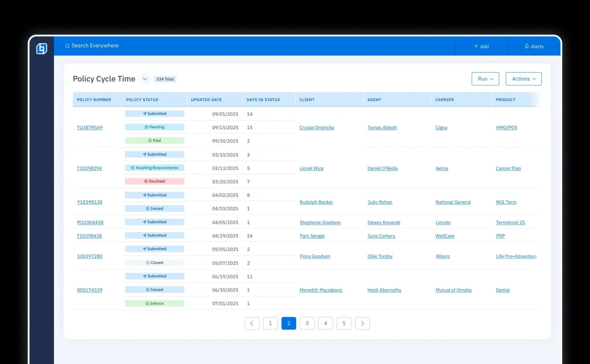Image resolution: width=590 pixels, height=364 pixels.
Task: Open the Run dropdown
Action: coord(485,79)
